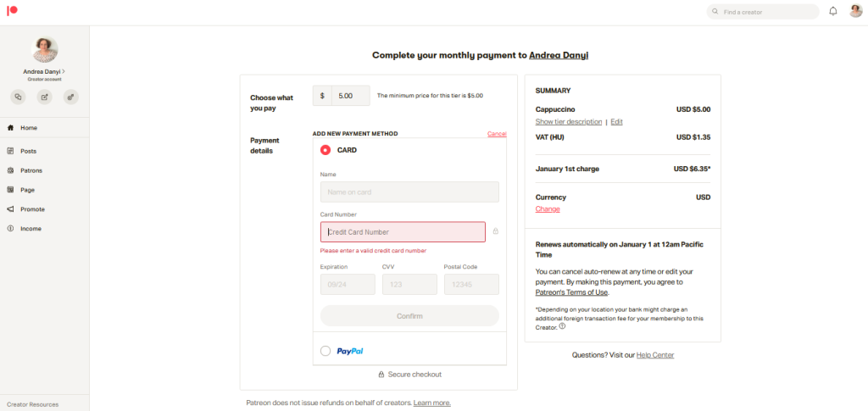Click the Name on card field

pos(409,192)
